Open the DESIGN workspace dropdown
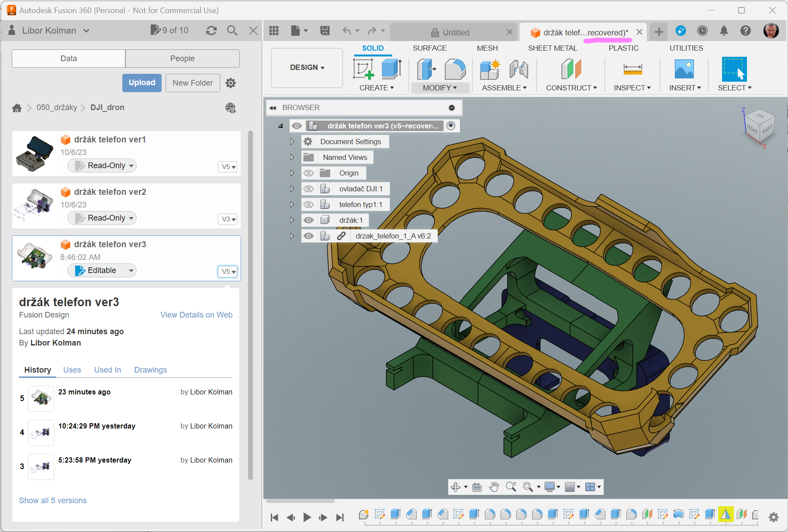The image size is (788, 532). pyautogui.click(x=307, y=68)
